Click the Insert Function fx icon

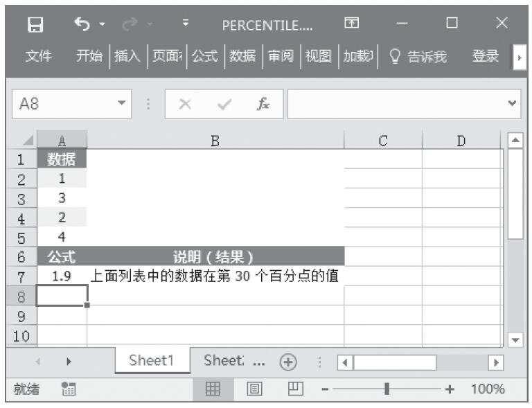263,105
